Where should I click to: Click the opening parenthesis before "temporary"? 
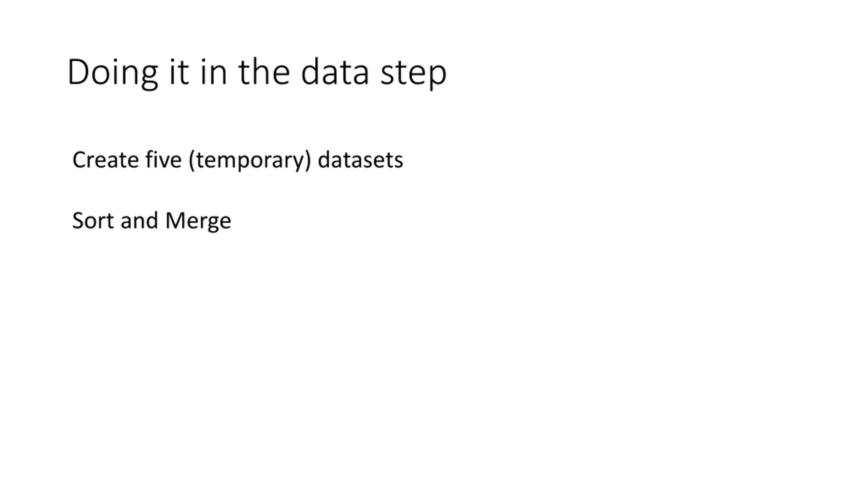point(192,161)
